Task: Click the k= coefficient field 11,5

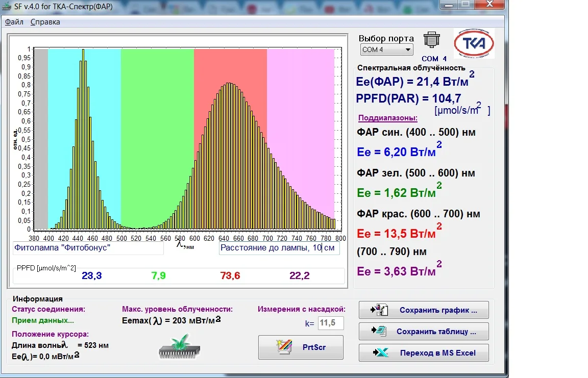Action: tap(331, 323)
